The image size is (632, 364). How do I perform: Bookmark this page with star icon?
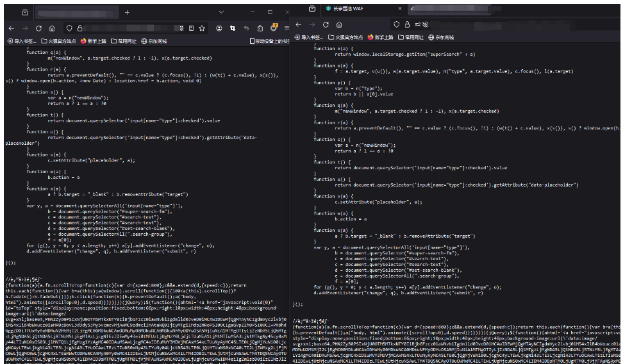(x=202, y=28)
